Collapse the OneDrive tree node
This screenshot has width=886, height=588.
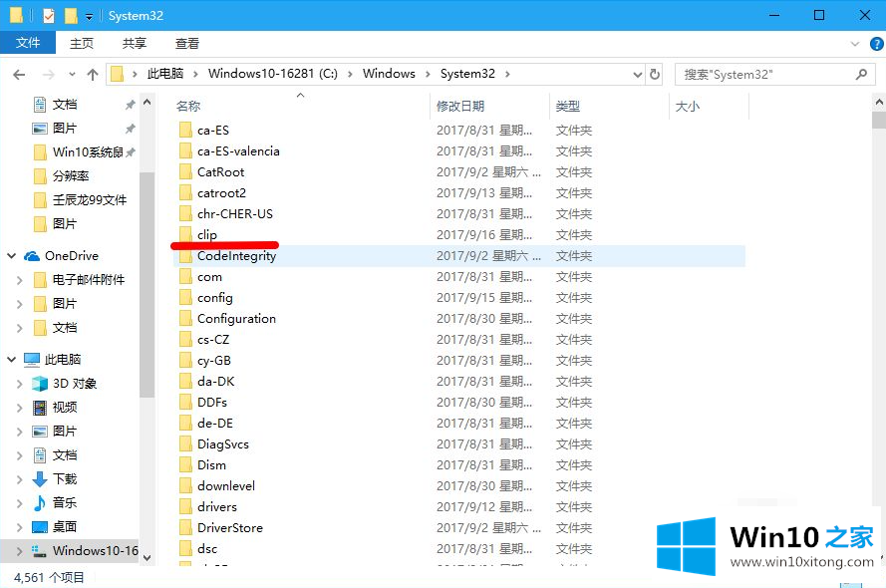pyautogui.click(x=11, y=256)
